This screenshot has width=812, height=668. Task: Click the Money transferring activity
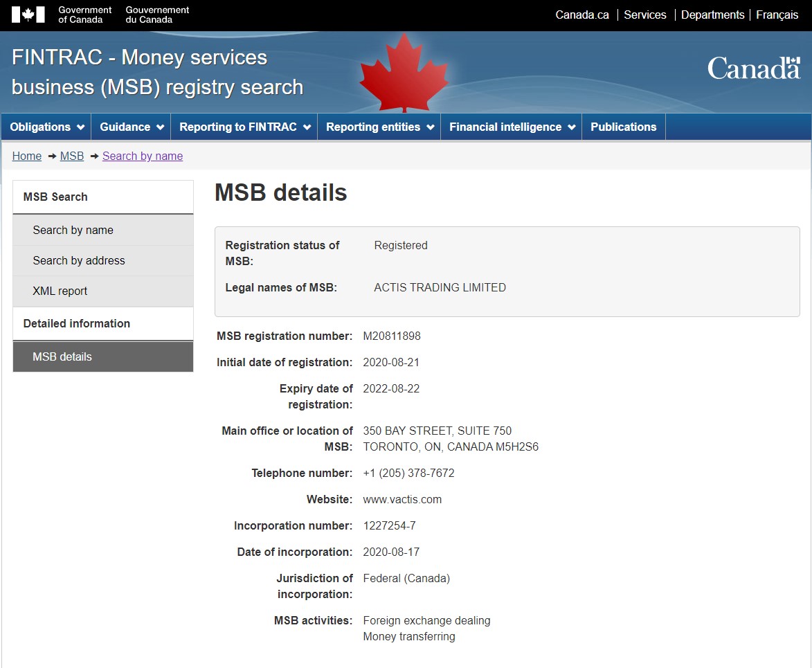(409, 637)
